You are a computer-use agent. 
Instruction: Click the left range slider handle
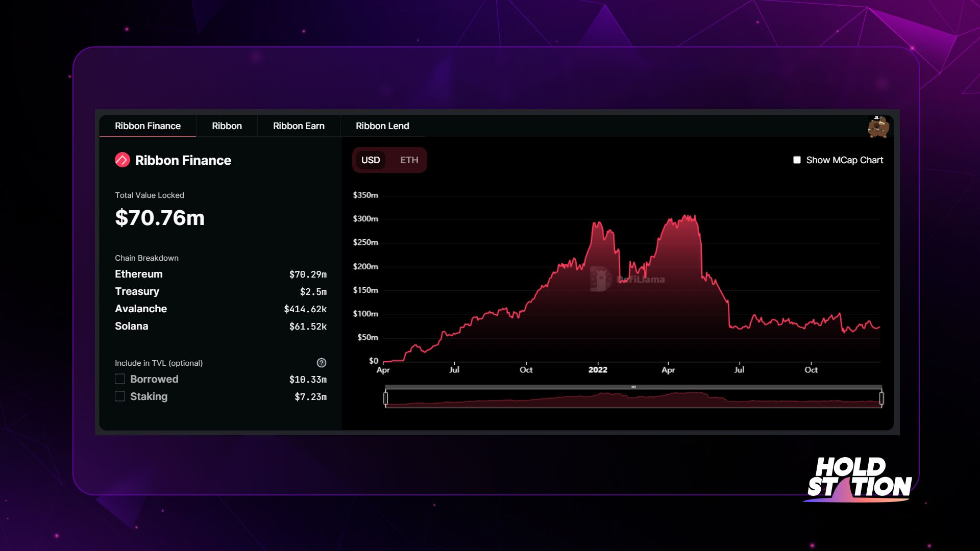(x=386, y=398)
